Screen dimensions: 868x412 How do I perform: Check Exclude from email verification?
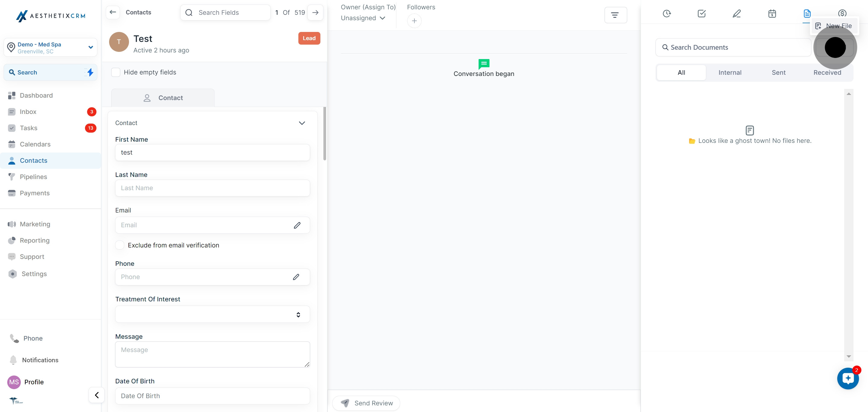tap(120, 245)
